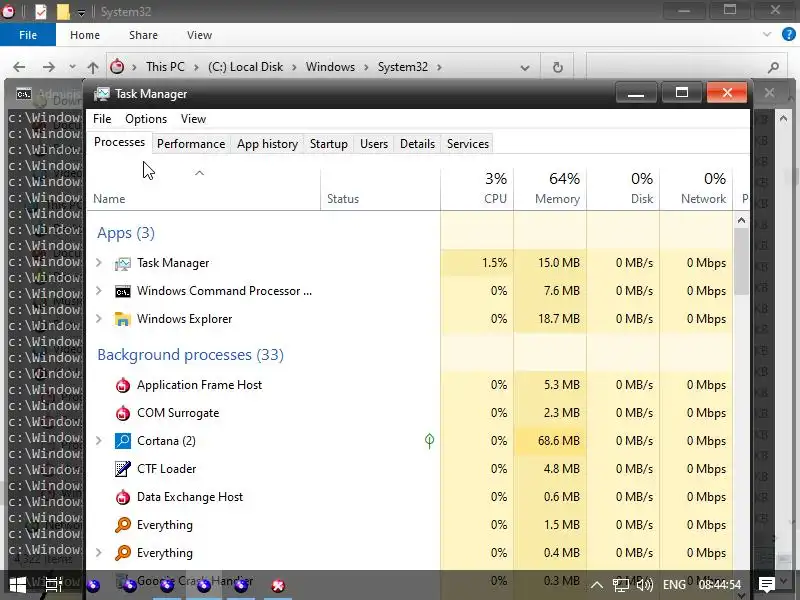This screenshot has height=600, width=800.
Task: Sort processes by Disk column
Action: 623,189
